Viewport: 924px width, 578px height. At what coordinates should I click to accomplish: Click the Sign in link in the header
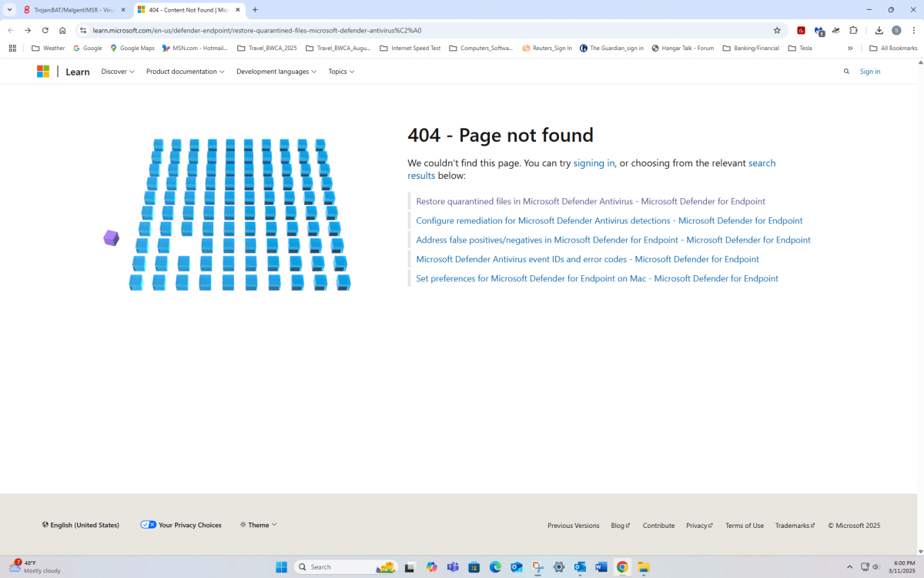point(870,72)
